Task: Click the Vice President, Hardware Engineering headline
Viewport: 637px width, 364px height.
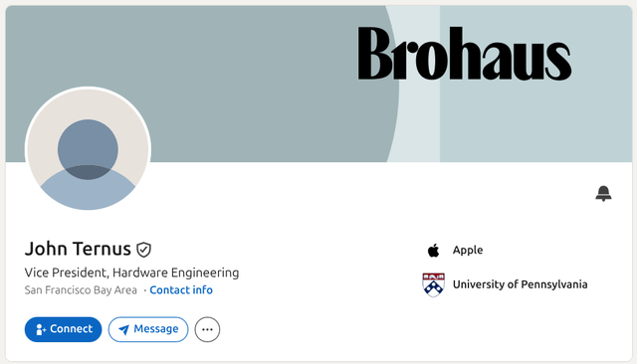Action: [x=131, y=273]
